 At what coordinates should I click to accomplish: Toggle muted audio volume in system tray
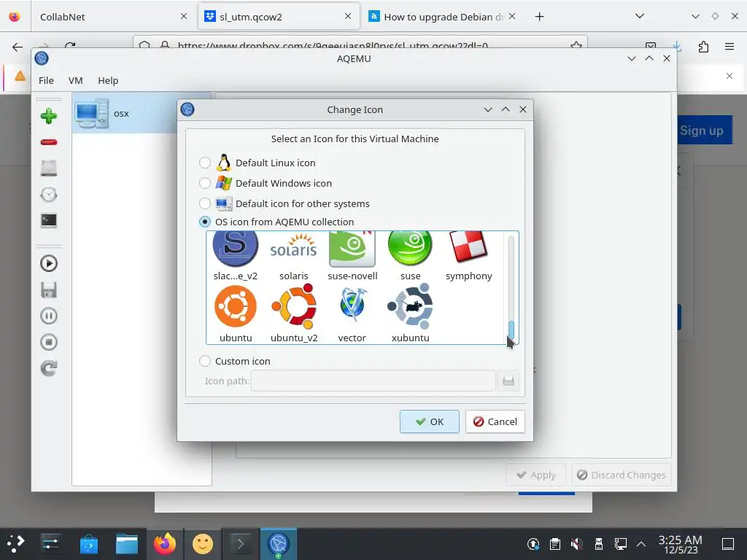tap(576, 543)
